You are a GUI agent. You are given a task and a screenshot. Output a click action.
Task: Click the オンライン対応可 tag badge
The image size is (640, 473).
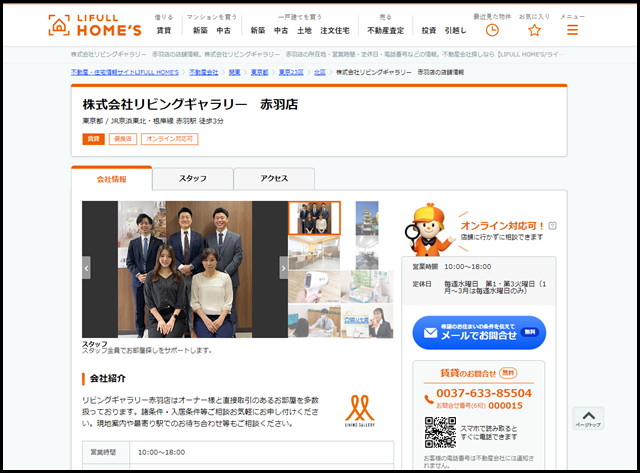[170, 139]
